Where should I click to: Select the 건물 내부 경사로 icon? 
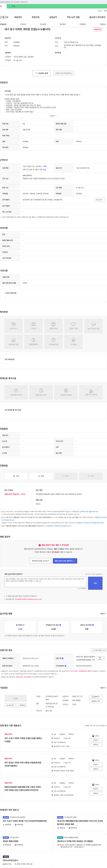[91, 393]
